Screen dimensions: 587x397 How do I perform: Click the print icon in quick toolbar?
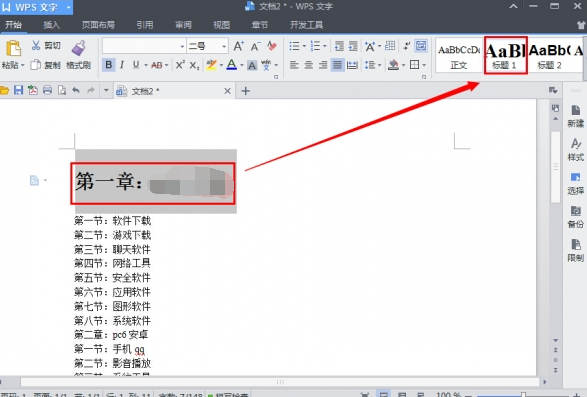(x=47, y=90)
